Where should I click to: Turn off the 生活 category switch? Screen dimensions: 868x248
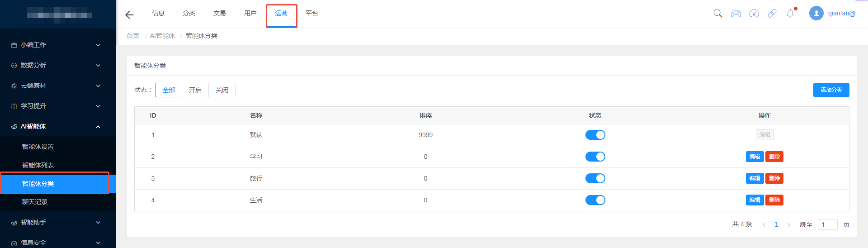pos(595,200)
